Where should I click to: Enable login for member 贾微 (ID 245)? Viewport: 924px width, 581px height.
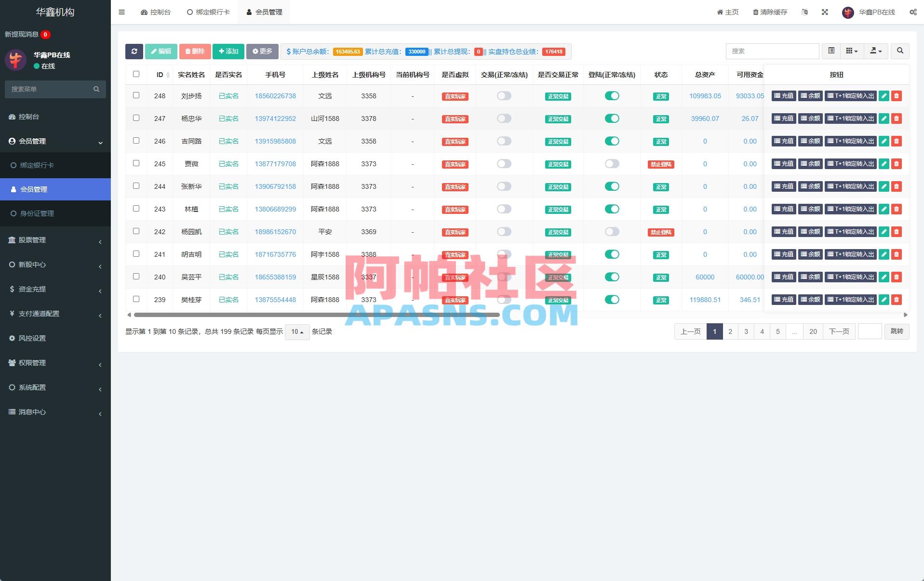coord(612,164)
